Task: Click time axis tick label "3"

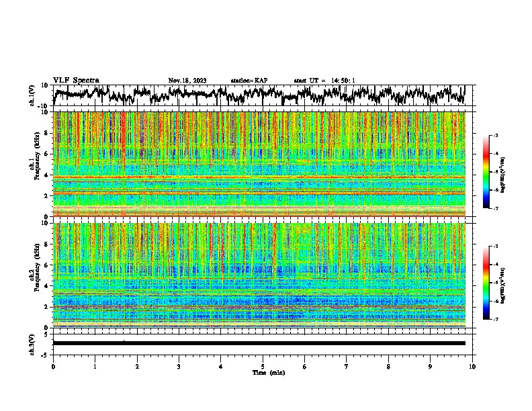Action: [x=179, y=367]
